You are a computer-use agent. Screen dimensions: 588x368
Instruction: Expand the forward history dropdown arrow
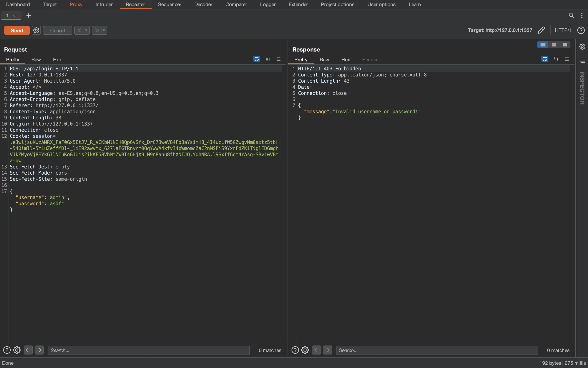(x=104, y=30)
